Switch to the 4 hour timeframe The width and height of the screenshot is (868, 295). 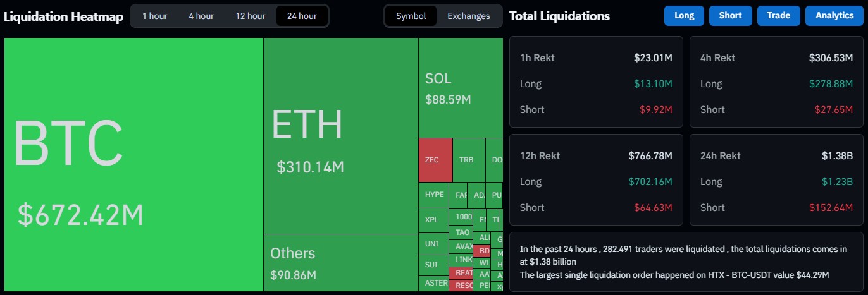click(x=201, y=16)
